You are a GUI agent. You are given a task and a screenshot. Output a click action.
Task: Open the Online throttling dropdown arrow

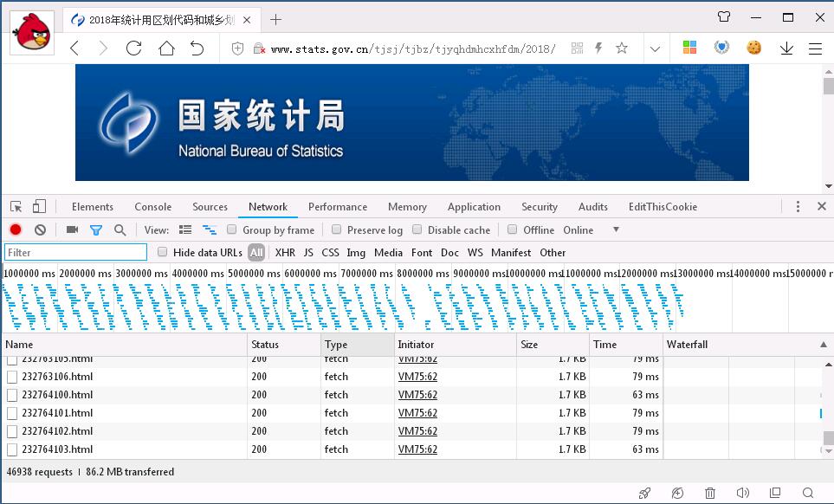[616, 229]
